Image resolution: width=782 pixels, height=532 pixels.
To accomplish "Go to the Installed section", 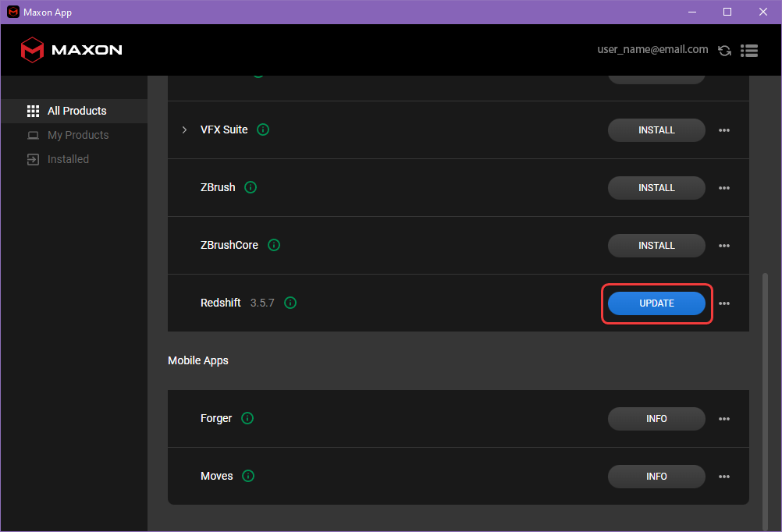I will (68, 159).
